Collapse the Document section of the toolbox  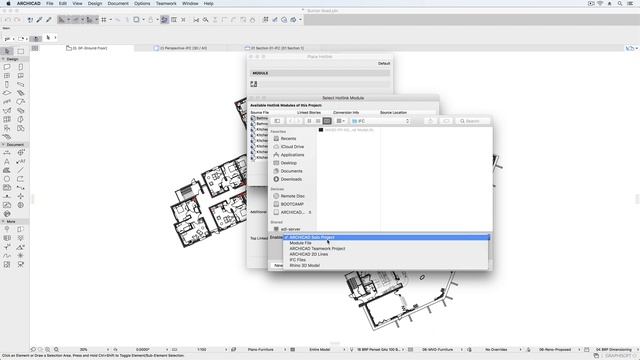click(3, 144)
